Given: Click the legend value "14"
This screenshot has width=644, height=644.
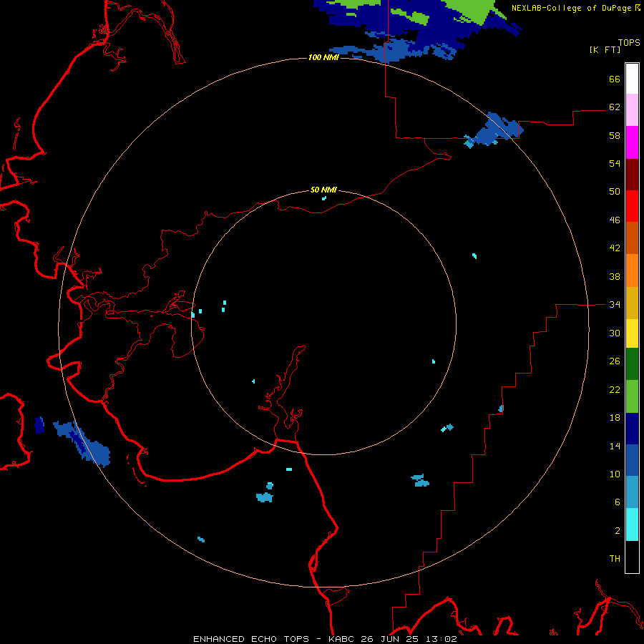Looking at the screenshot, I should pos(615,446).
